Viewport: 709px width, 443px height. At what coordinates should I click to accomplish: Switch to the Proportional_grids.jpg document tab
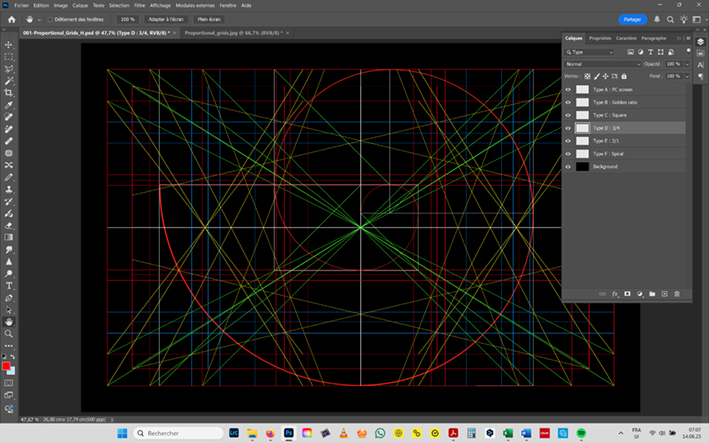tap(232, 32)
